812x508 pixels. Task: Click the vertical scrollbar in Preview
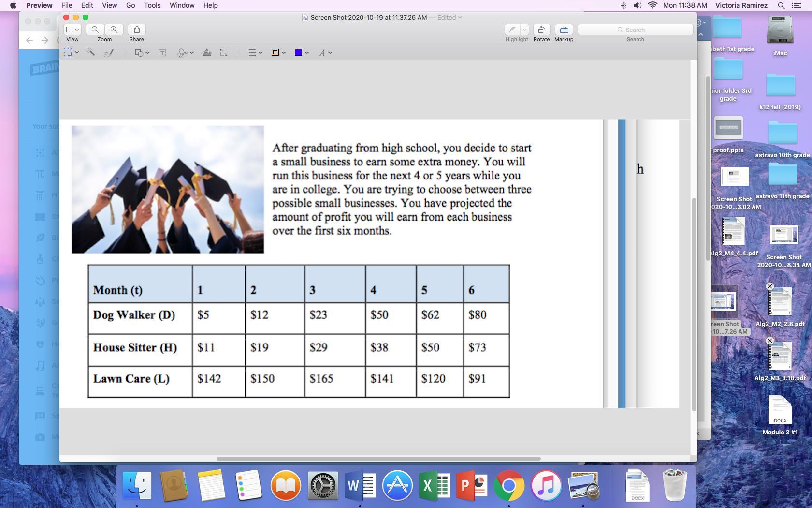tap(694, 305)
